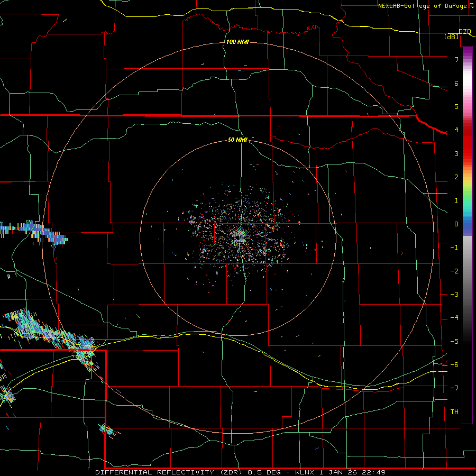Click the 'KLNX' radar site identifier
The image size is (476, 476).
[305, 472]
